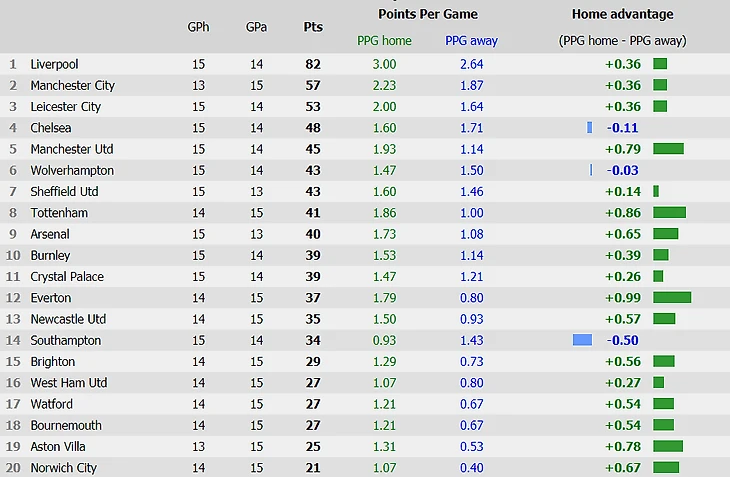Click the Points Per Game header
This screenshot has height=477, width=730.
(428, 15)
